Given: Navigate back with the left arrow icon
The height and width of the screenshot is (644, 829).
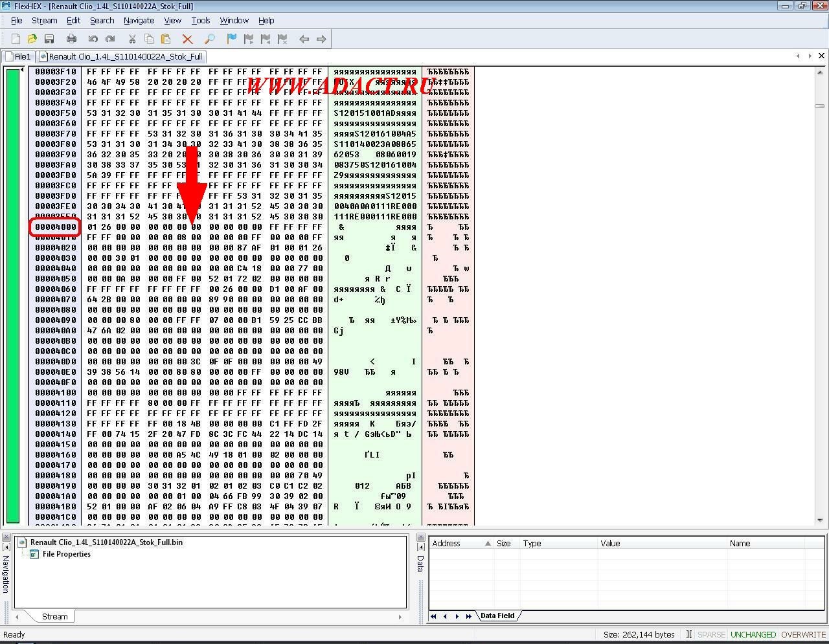Looking at the screenshot, I should point(304,39).
